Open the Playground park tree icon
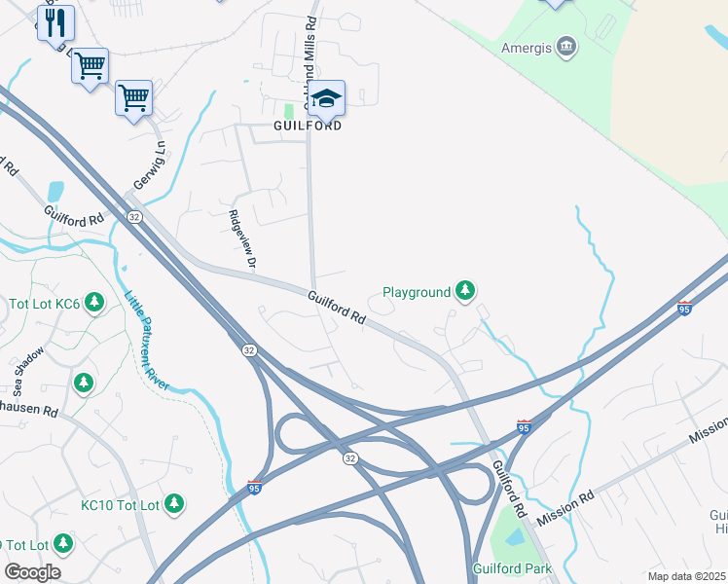This screenshot has width=728, height=584. click(x=465, y=292)
